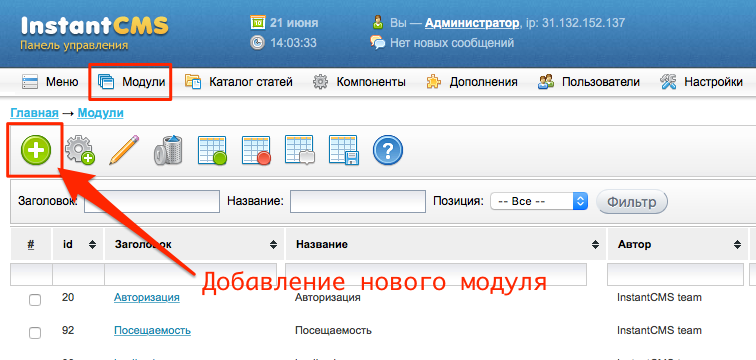Image resolution: width=756 pixels, height=360 pixels.
Task: Click the id value 92
Action: tap(68, 331)
